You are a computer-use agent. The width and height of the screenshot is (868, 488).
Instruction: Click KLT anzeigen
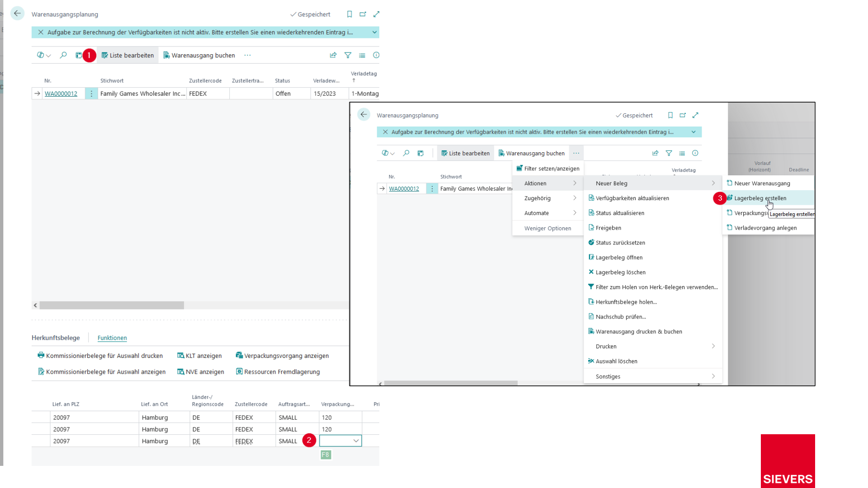tap(199, 356)
